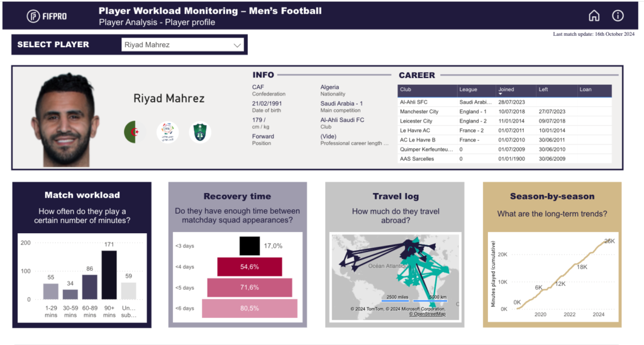Click the home icon in header
This screenshot has height=345, width=644.
594,16
